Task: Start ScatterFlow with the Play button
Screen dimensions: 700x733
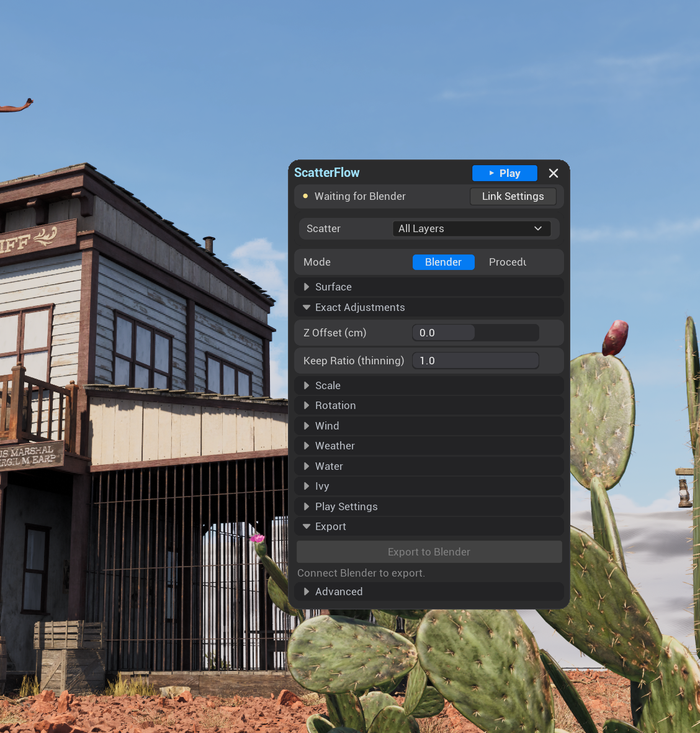Action: pyautogui.click(x=505, y=173)
